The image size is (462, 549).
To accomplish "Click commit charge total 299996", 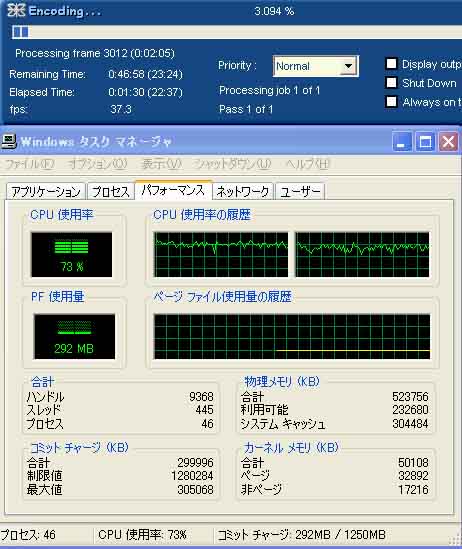I will click(195, 463).
